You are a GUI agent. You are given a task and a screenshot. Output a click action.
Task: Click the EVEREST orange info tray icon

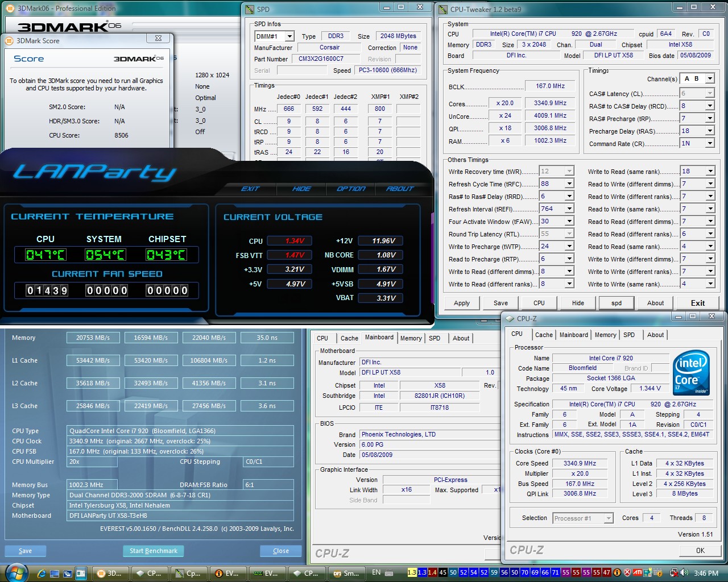click(x=617, y=573)
